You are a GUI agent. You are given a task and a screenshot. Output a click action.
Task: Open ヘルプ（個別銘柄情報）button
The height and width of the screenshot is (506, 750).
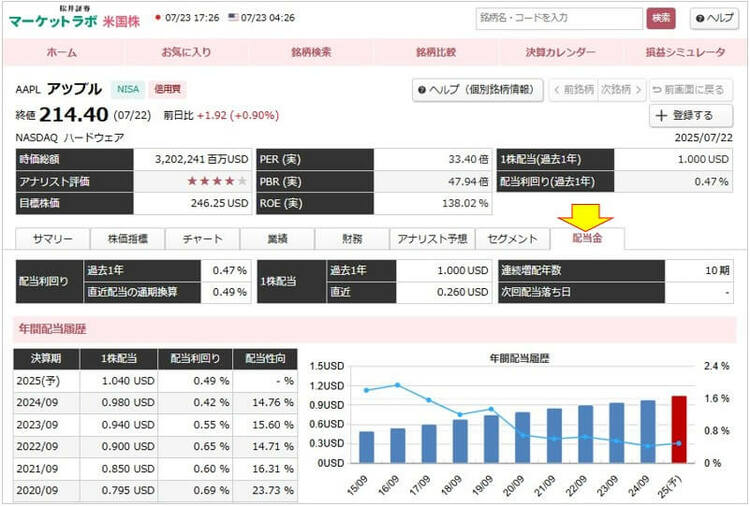[477, 89]
